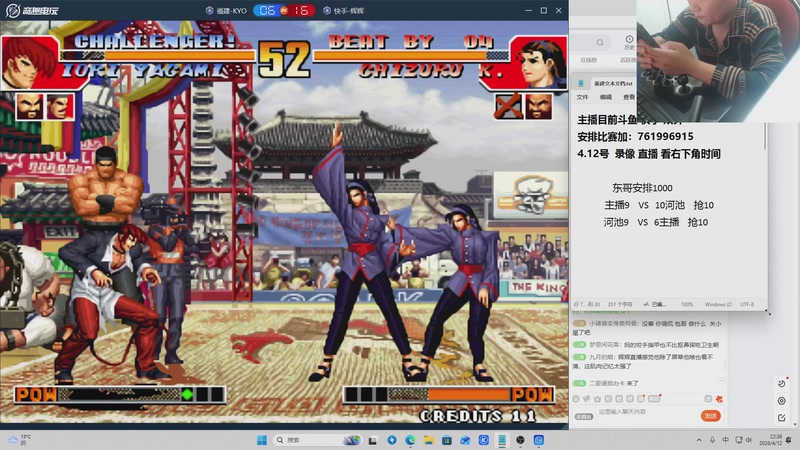This screenshot has width=800, height=450.
Task: Open the K app icon in taskbar
Action: (484, 440)
